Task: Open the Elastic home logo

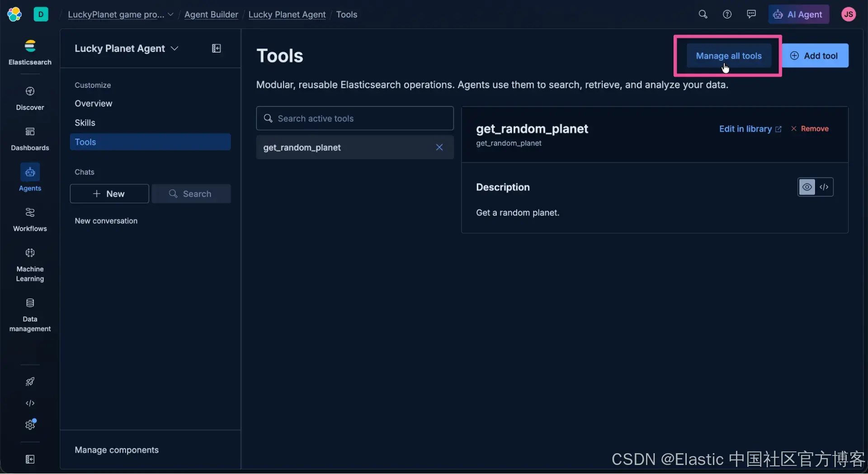Action: pyautogui.click(x=14, y=14)
